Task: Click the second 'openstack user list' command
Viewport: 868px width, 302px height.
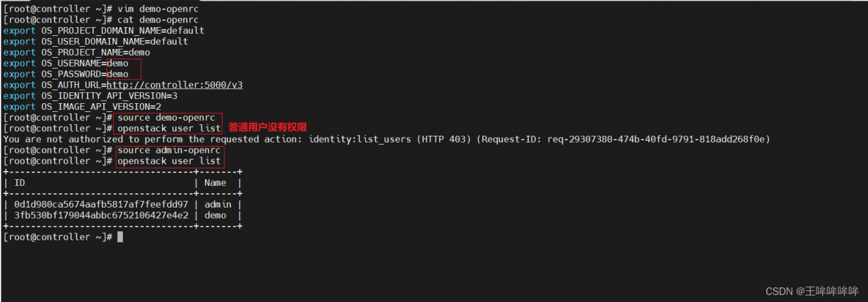Action: point(169,161)
